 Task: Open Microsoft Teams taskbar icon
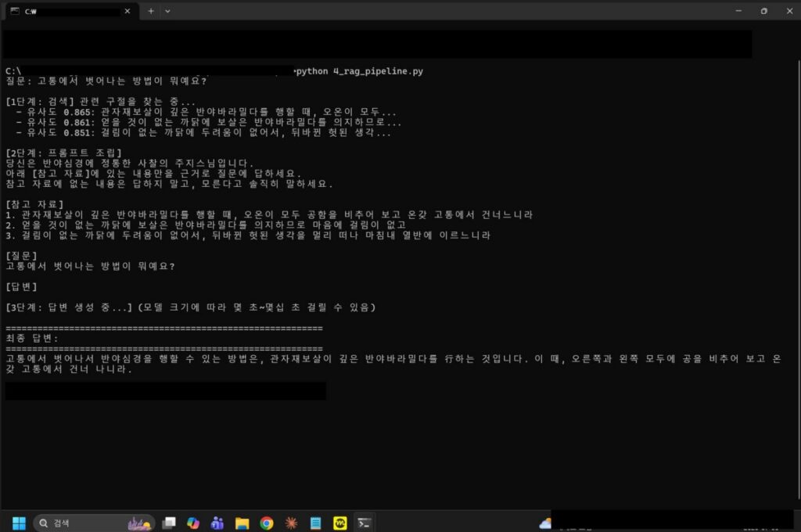(217, 523)
